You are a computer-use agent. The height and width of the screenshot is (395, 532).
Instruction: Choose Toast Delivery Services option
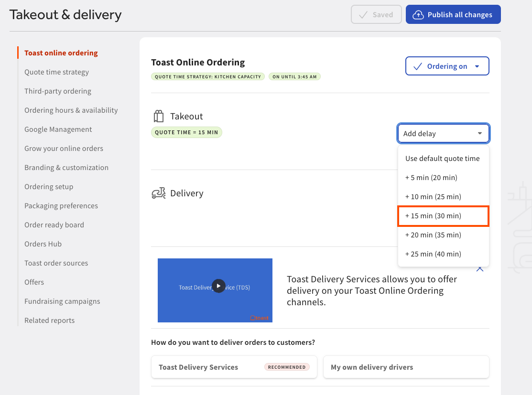(234, 367)
